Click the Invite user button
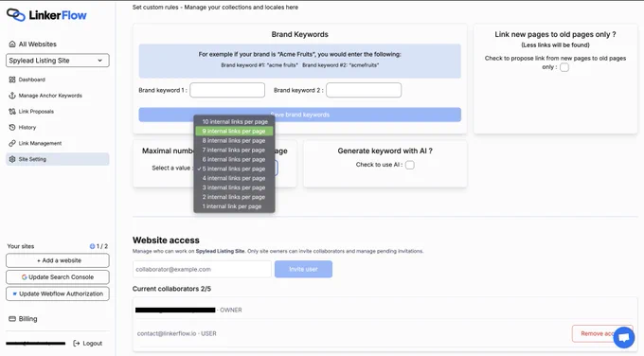 click(x=303, y=269)
